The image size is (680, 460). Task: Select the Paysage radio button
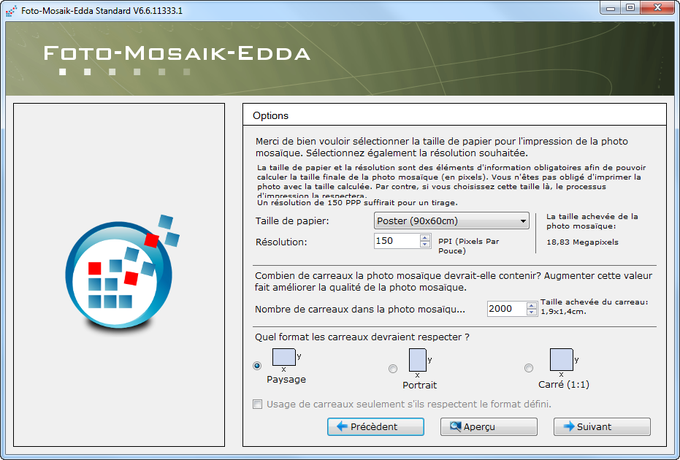[257, 365]
